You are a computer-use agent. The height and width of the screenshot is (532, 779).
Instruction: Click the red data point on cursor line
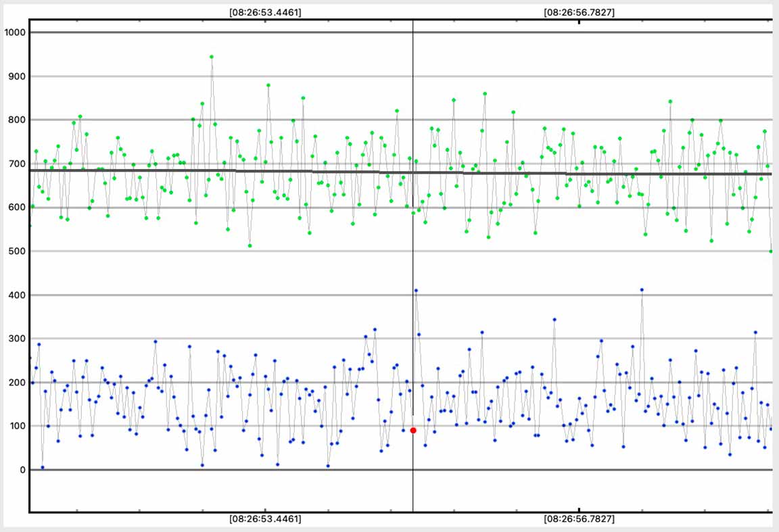413,431
